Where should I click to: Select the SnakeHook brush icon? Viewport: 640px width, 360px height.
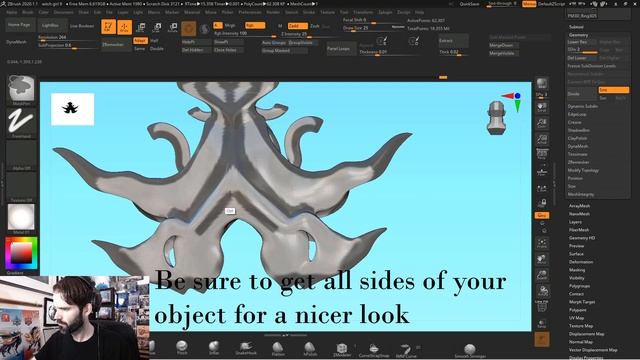click(246, 347)
